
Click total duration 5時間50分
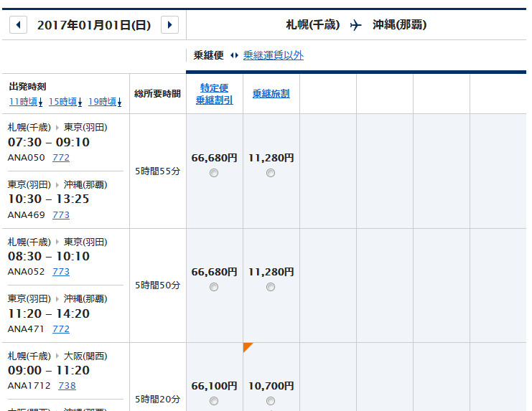[x=158, y=285]
